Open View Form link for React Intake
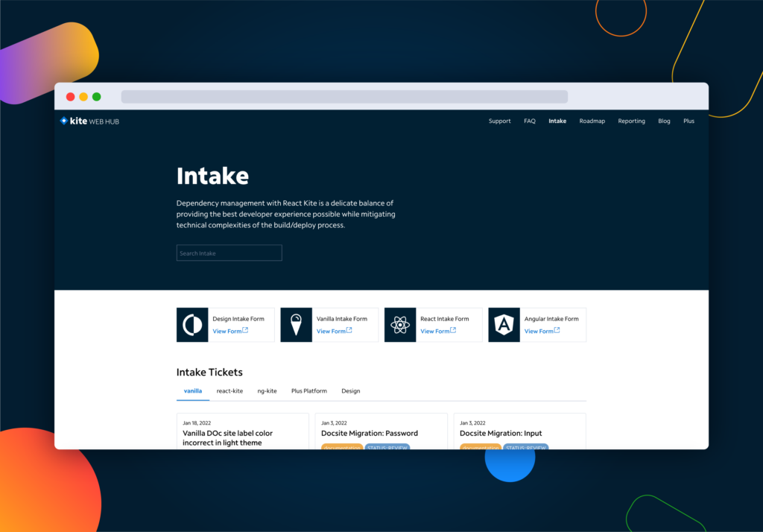Image resolution: width=763 pixels, height=532 pixels. 438,331
